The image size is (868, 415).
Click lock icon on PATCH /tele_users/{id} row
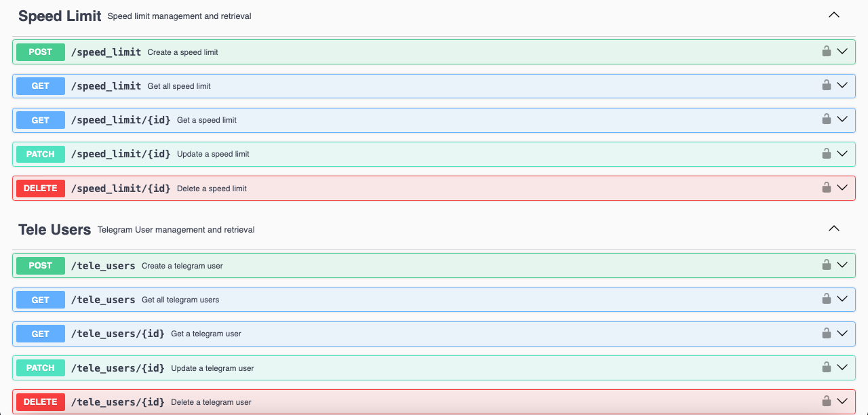coord(826,368)
